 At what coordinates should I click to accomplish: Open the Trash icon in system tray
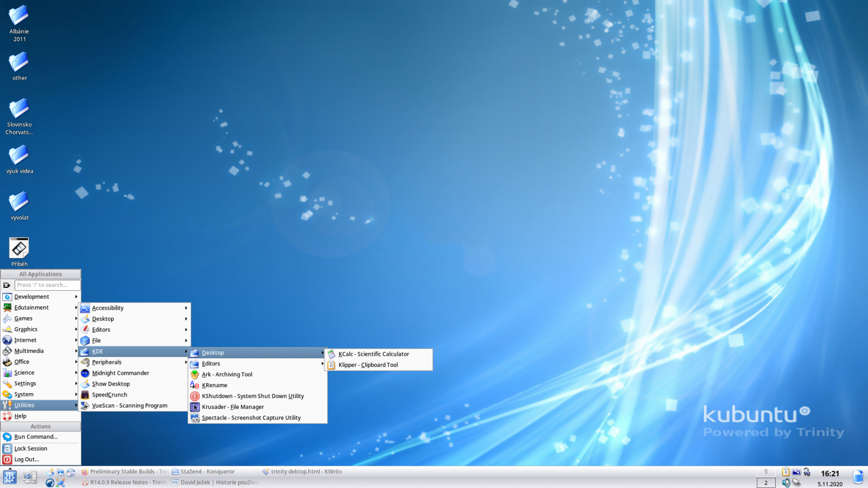click(859, 476)
